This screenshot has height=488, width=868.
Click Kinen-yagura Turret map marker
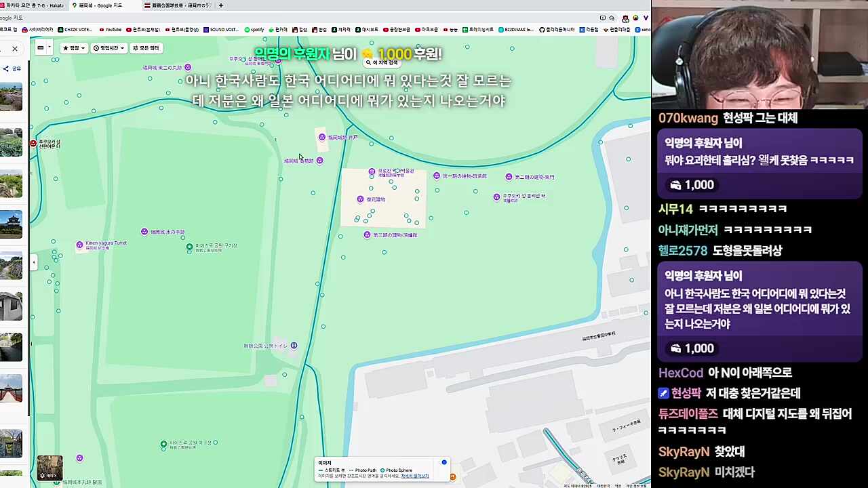(x=80, y=245)
